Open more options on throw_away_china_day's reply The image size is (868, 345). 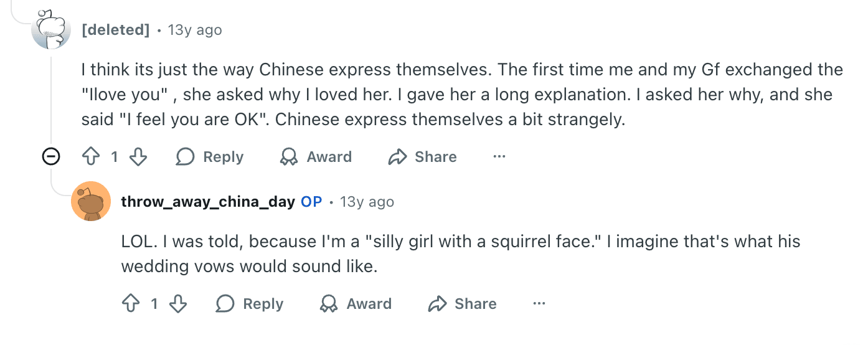(x=539, y=304)
